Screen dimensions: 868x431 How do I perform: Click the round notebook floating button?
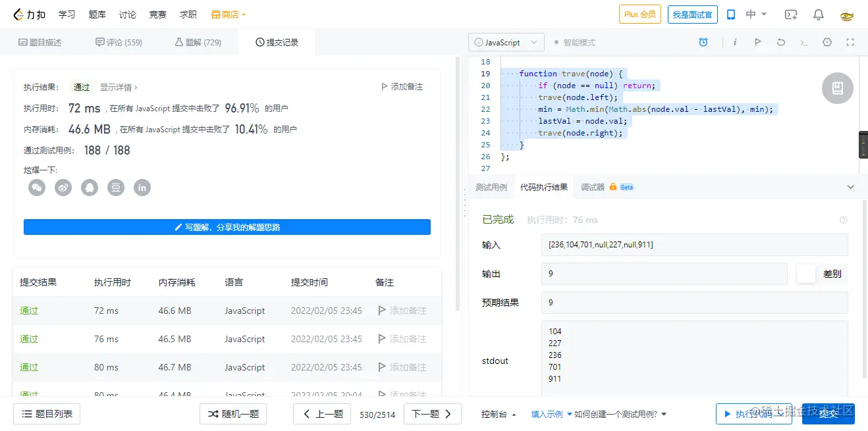(x=838, y=88)
